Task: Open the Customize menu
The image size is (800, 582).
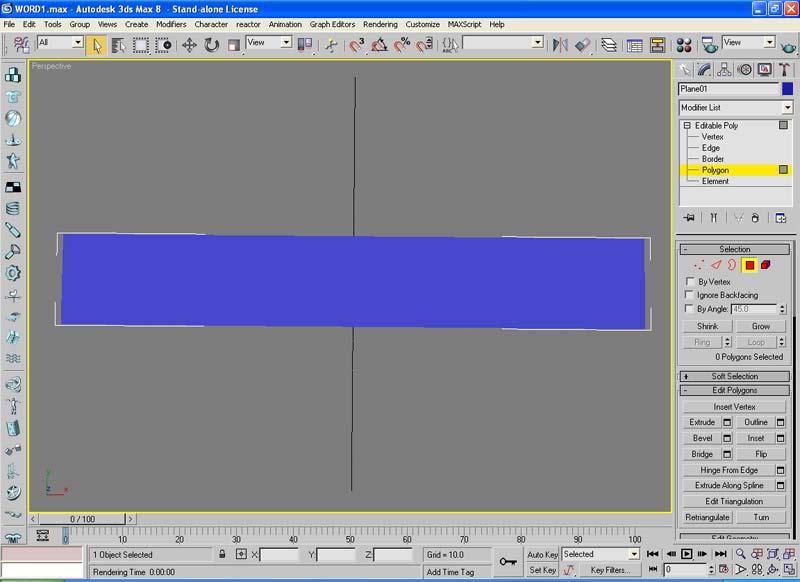Action: [422, 24]
